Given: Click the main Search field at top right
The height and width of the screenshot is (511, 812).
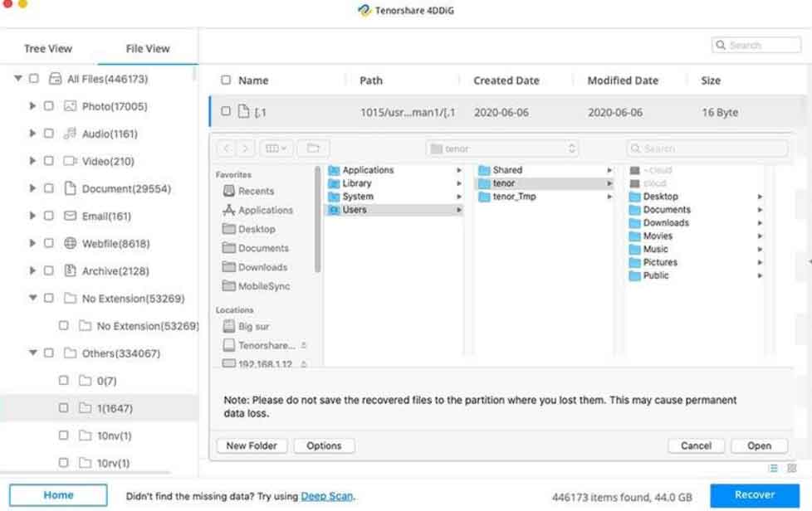Looking at the screenshot, I should [756, 46].
